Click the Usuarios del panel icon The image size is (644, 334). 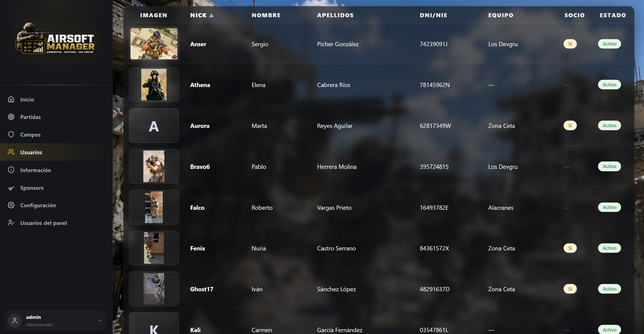pos(11,223)
